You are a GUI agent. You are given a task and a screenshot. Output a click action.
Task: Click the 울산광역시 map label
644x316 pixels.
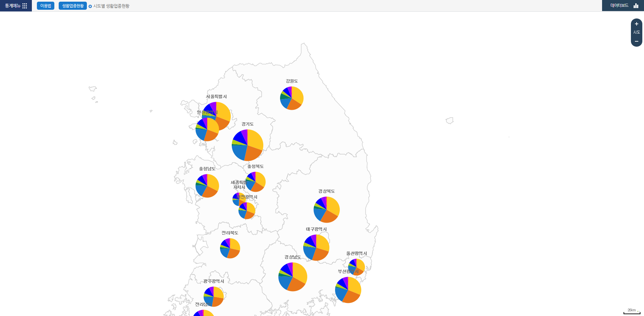click(357, 254)
